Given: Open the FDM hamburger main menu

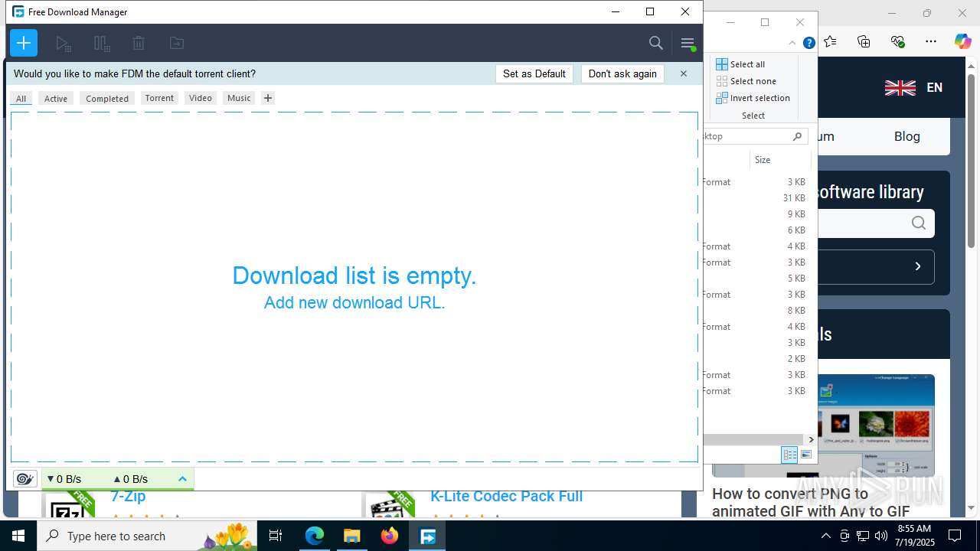Looking at the screenshot, I should pyautogui.click(x=688, y=44).
